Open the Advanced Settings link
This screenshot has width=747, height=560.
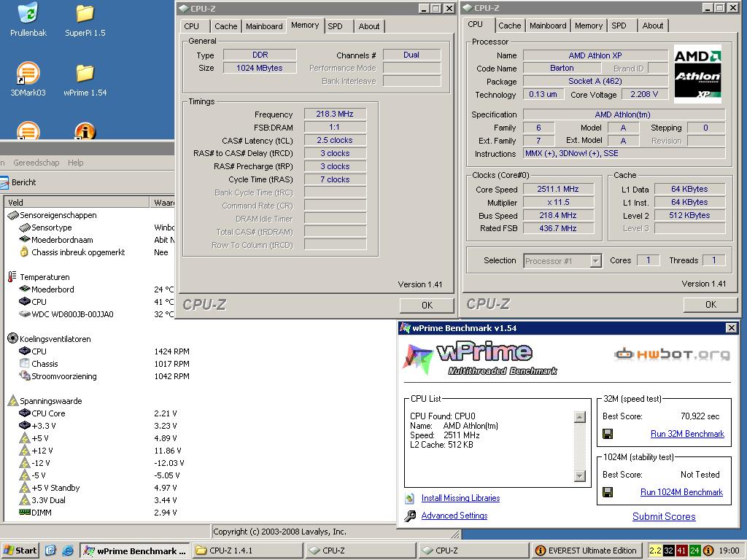pos(454,516)
